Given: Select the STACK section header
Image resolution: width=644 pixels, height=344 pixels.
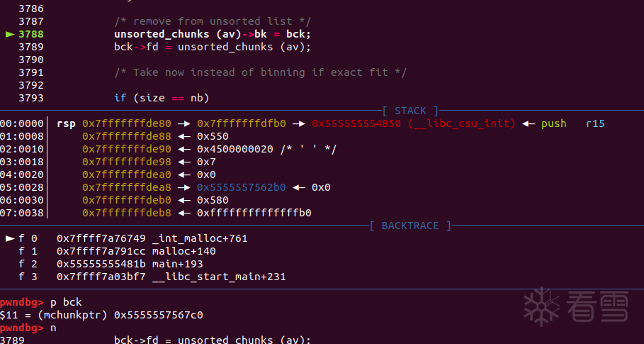Looking at the screenshot, I should tap(410, 111).
